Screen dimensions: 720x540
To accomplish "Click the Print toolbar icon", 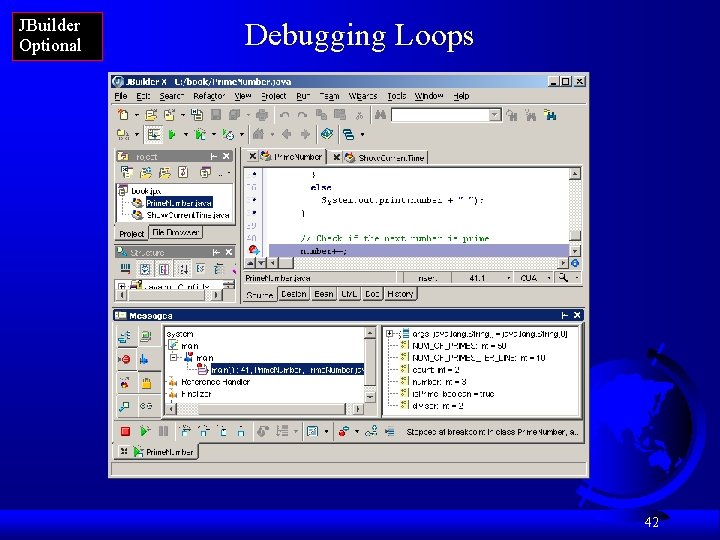I will [262, 114].
